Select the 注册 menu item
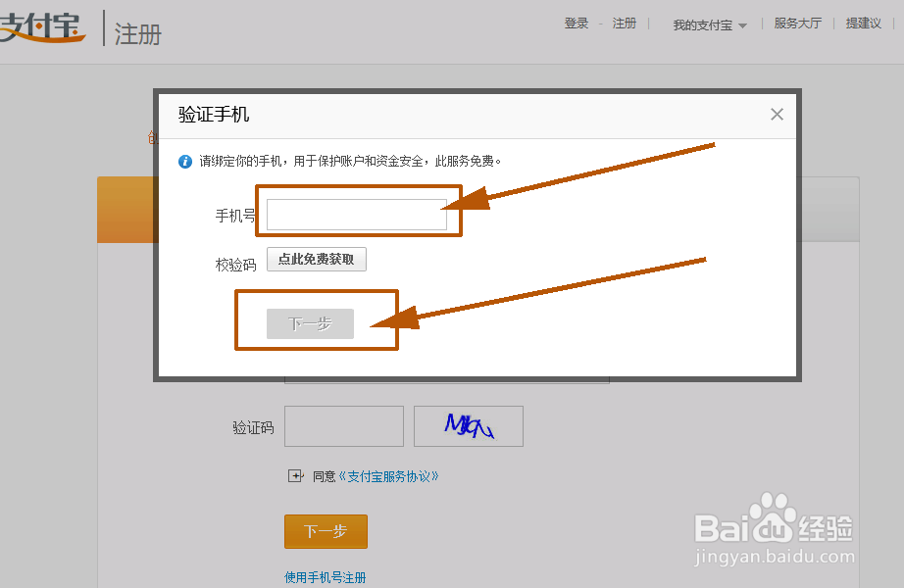The width and height of the screenshot is (904, 588). 625,23
